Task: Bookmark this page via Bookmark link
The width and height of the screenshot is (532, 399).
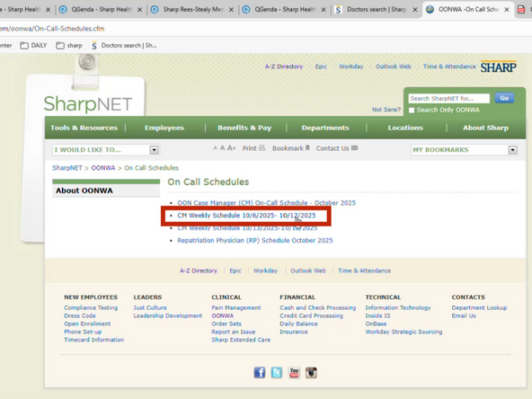Action: (291, 148)
